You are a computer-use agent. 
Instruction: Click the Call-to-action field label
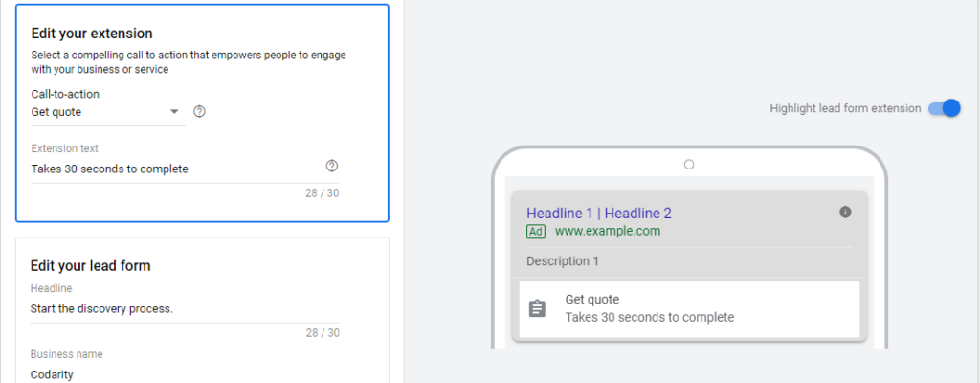coord(65,95)
